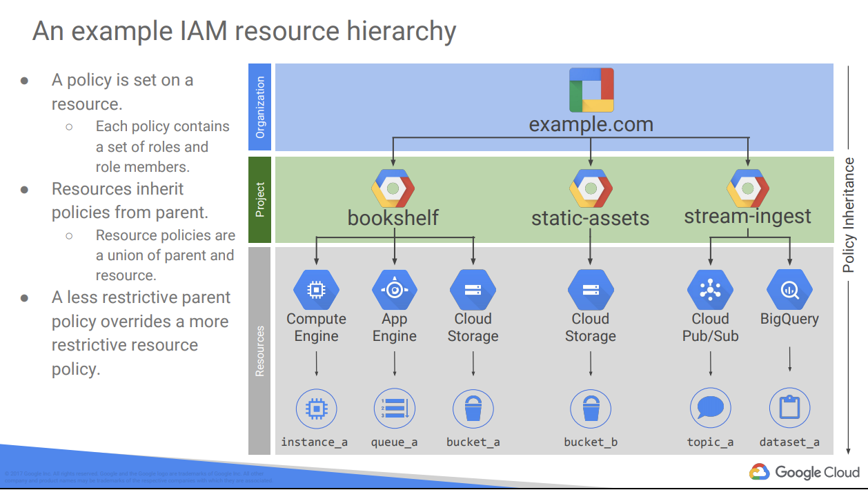Click the bucket_b label
The image size is (868, 490).
tap(591, 442)
